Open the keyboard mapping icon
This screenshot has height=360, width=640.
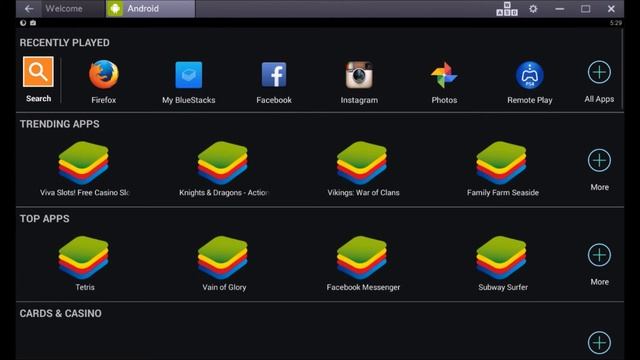point(507,9)
